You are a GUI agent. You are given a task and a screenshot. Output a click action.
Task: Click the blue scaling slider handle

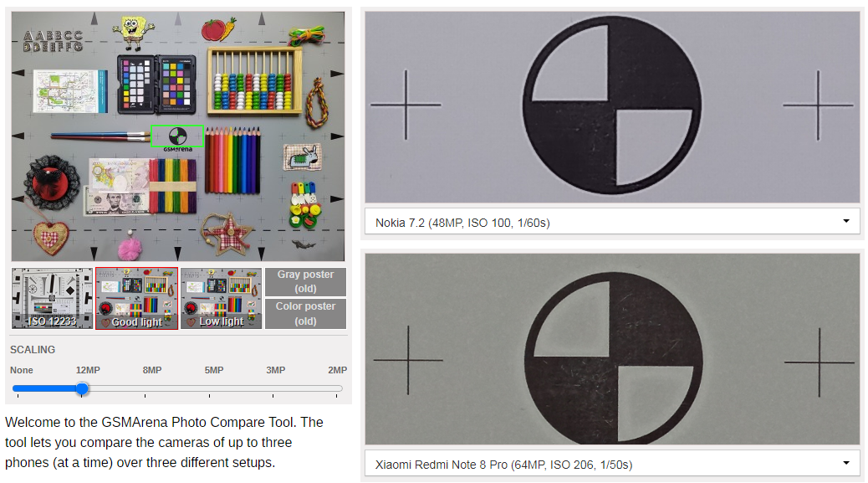click(82, 389)
